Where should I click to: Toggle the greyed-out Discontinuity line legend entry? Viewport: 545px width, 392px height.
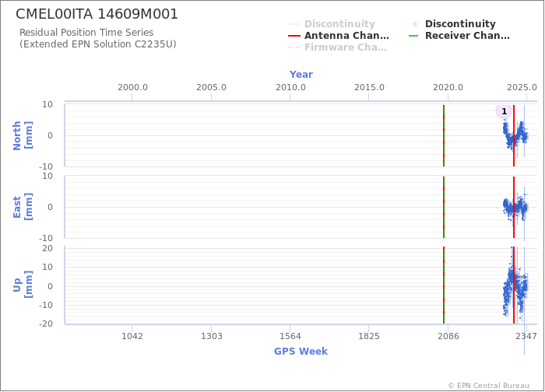click(x=332, y=24)
